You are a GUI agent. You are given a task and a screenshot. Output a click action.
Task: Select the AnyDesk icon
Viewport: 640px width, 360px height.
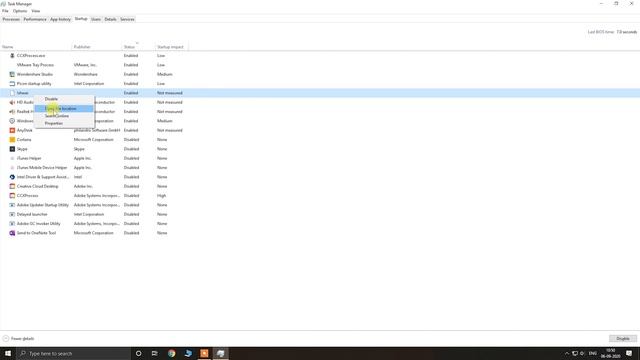(12, 130)
